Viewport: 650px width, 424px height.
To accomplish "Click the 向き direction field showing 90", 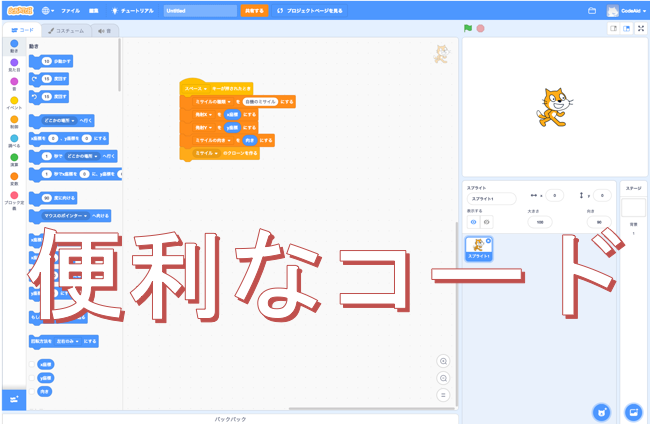I will pyautogui.click(x=599, y=222).
